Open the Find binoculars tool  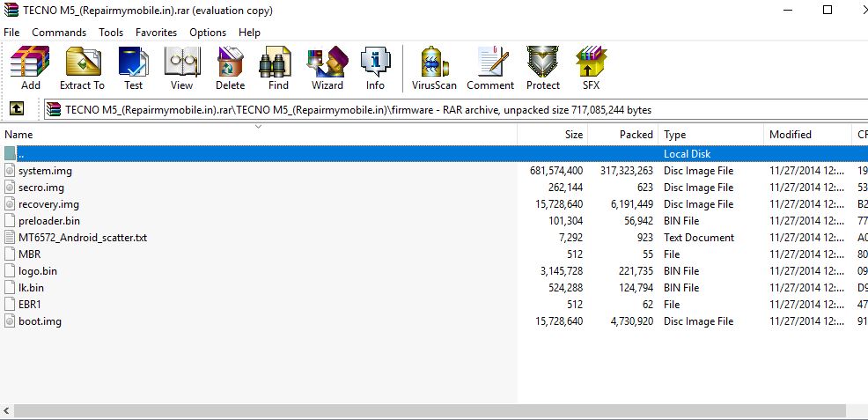pyautogui.click(x=278, y=69)
